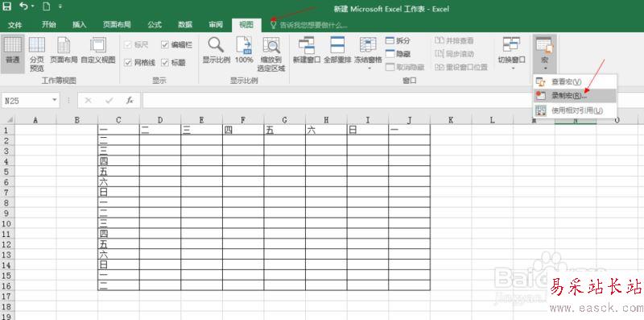Click cell E1 containing 三
Screen dimensions: 644x320
pos(202,130)
